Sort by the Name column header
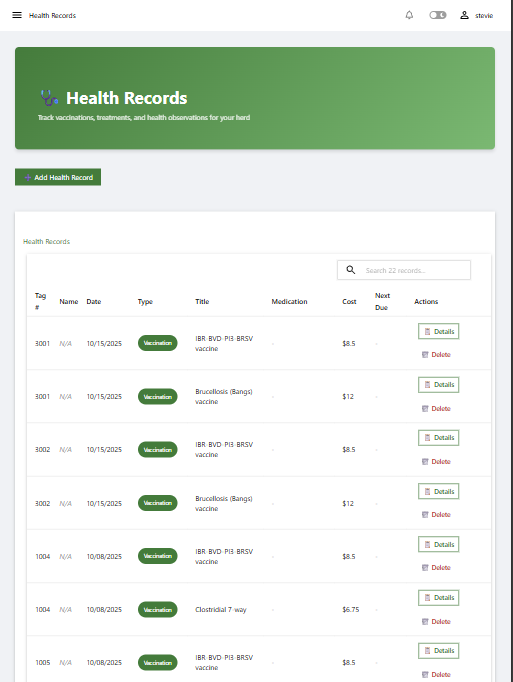Image resolution: width=513 pixels, height=682 pixels. coord(69,301)
